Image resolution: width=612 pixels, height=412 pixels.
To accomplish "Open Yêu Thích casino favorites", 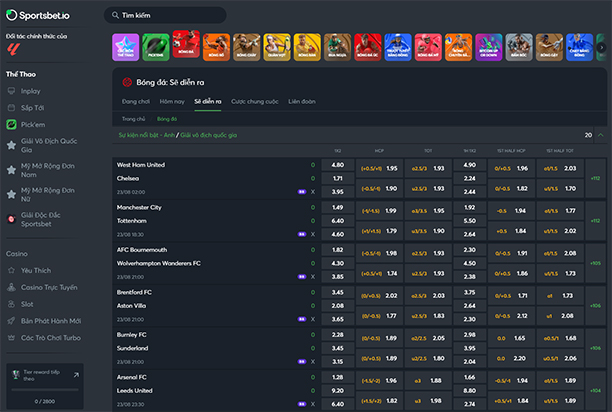I will click(x=36, y=270).
